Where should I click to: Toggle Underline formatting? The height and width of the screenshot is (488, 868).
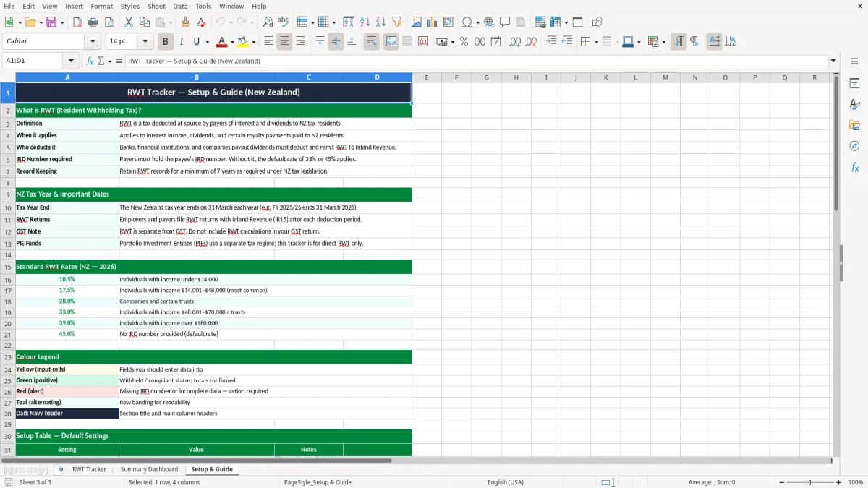pyautogui.click(x=197, y=42)
